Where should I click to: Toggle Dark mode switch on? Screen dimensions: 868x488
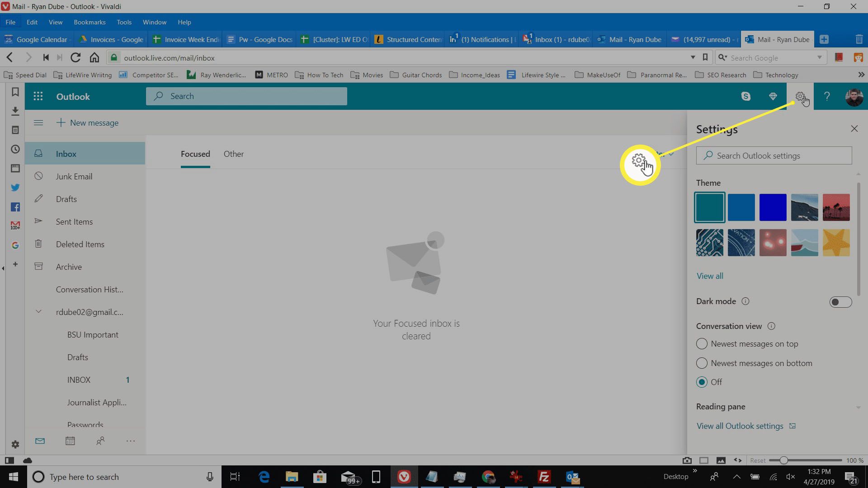click(840, 302)
